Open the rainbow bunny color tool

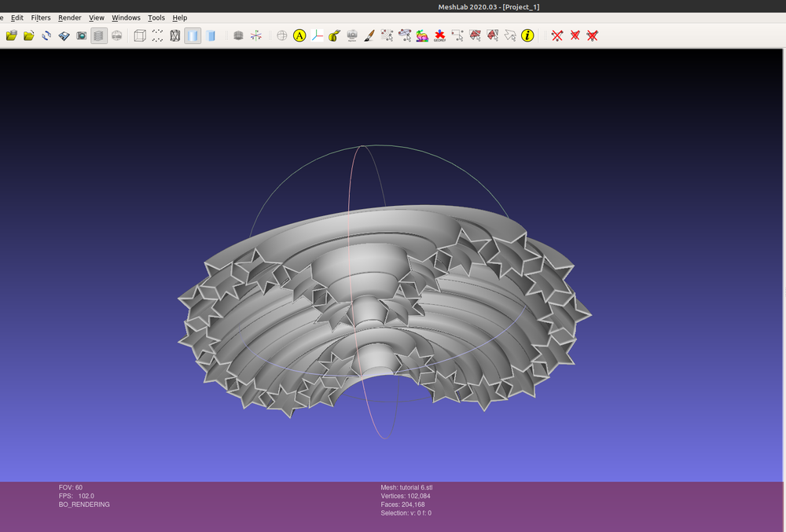(x=422, y=35)
